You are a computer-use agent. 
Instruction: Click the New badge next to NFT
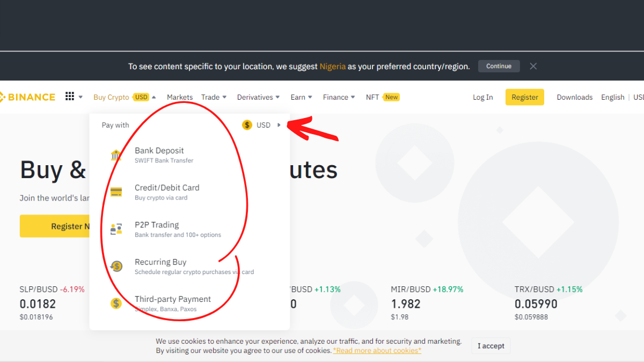coord(392,97)
